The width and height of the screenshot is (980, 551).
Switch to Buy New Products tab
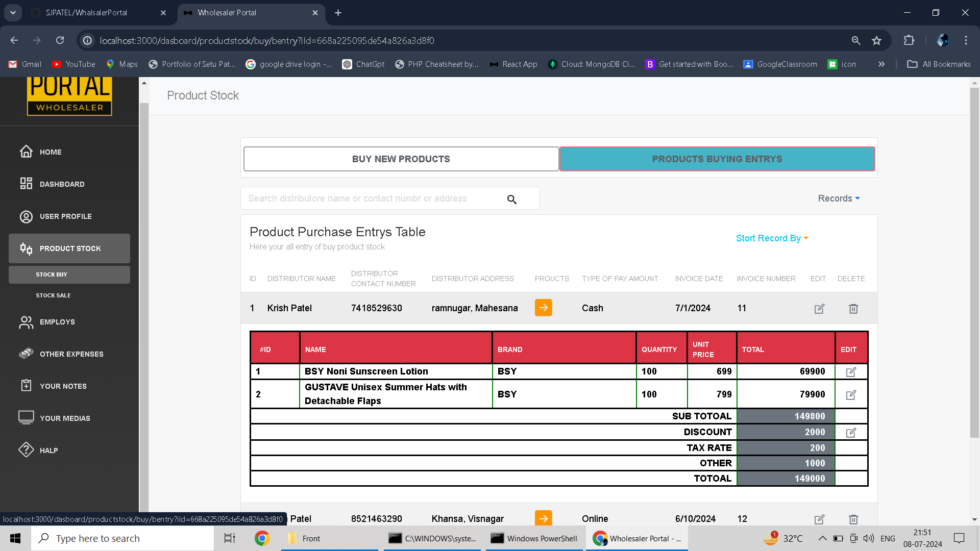[x=401, y=159]
